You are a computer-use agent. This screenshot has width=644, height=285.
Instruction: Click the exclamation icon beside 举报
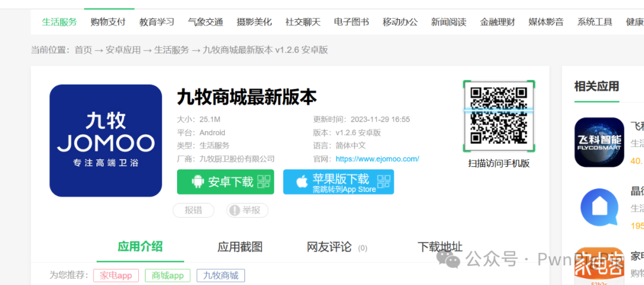(x=234, y=210)
